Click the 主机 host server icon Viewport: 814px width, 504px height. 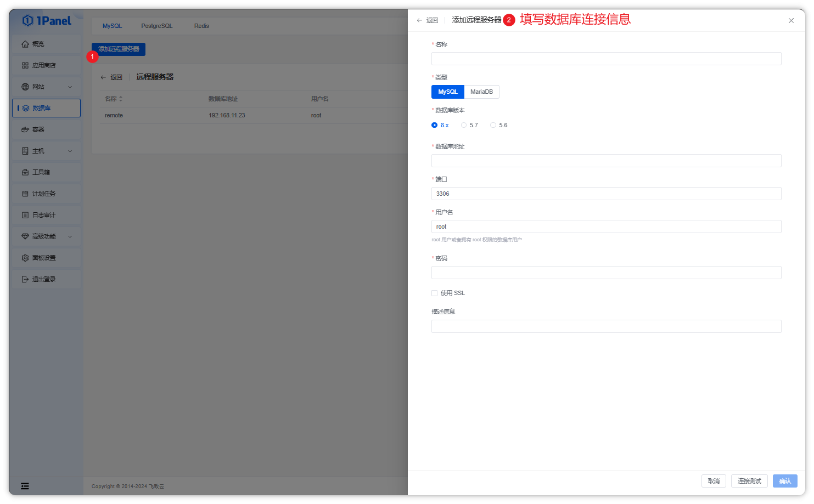pyautogui.click(x=25, y=151)
